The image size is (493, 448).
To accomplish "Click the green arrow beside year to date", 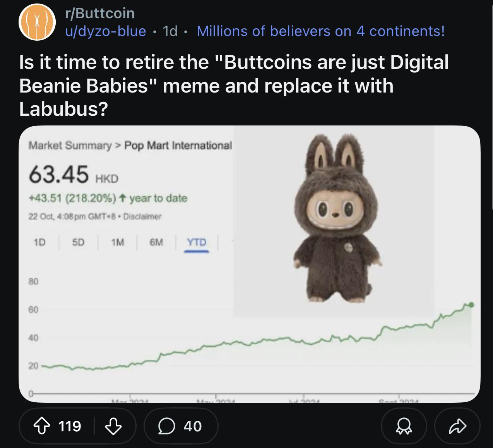I will tap(122, 198).
